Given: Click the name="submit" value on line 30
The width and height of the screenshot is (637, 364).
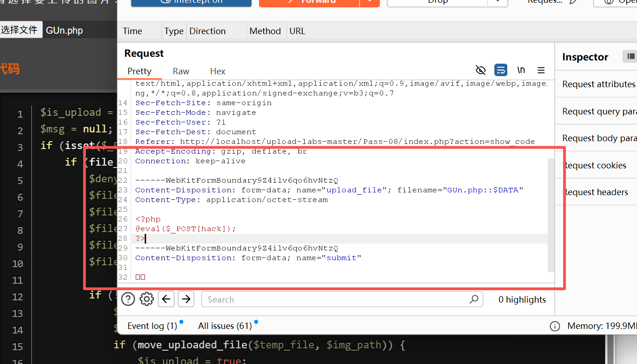Looking at the screenshot, I should 342,258.
